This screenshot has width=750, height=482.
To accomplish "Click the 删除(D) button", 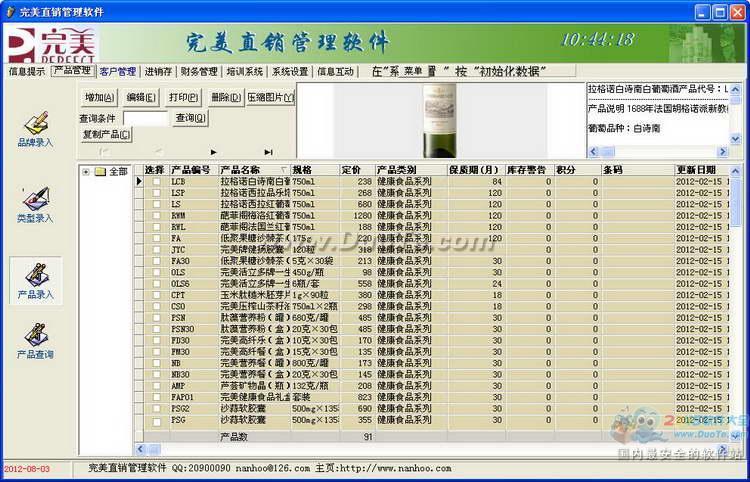I will (226, 98).
